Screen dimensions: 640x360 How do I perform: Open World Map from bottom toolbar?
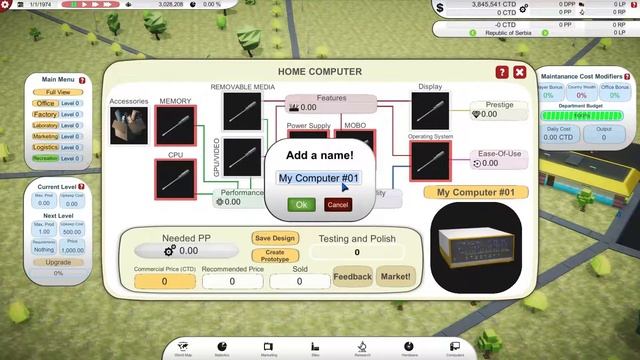[x=183, y=349]
